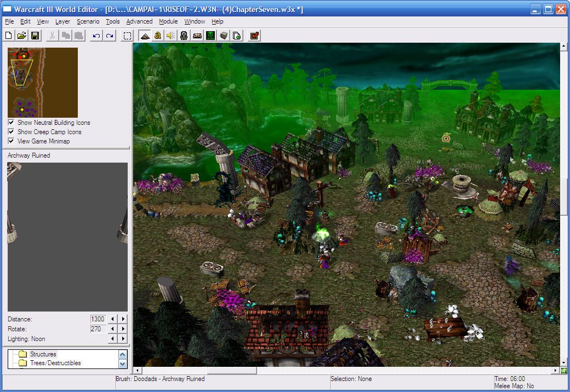Click the doodad tree list's up arrow
This screenshot has height=392, width=570.
[x=123, y=354]
